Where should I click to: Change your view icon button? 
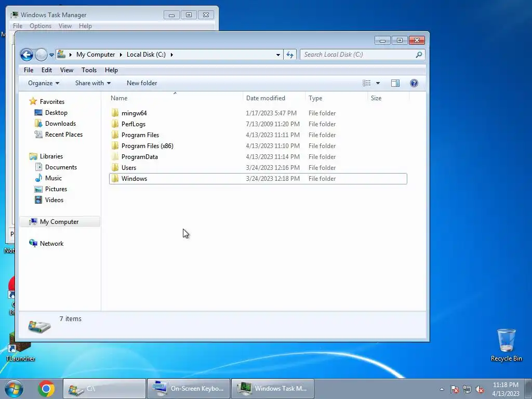click(x=366, y=83)
